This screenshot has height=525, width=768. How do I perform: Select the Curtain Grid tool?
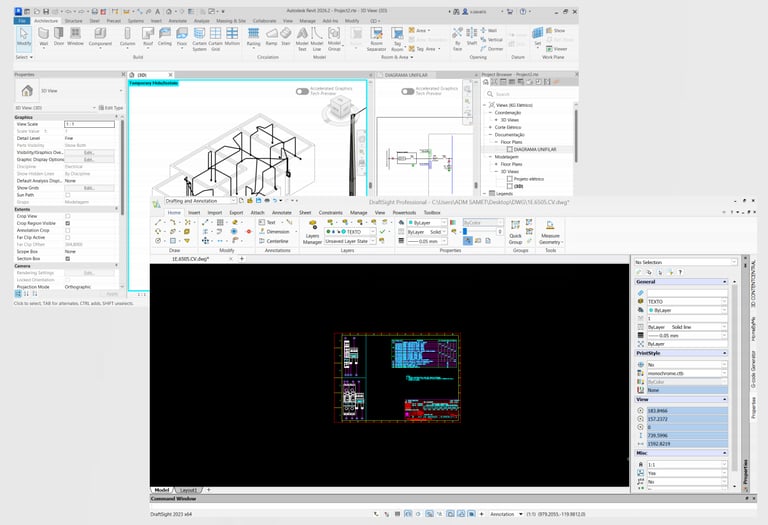pos(216,39)
